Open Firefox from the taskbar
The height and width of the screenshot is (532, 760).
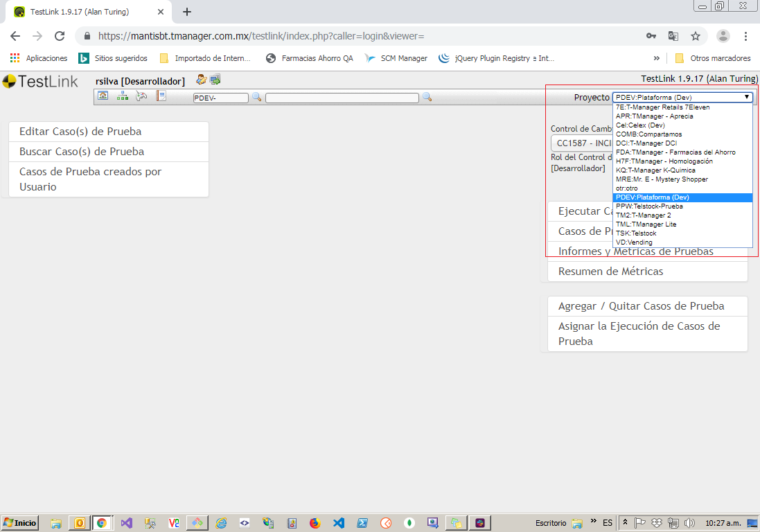click(315, 523)
